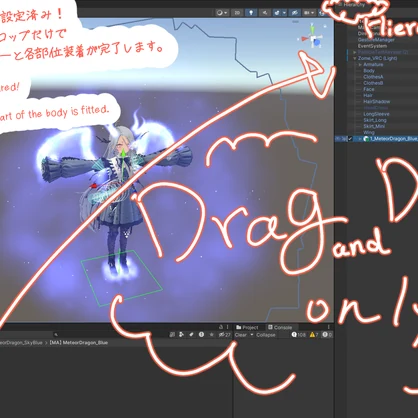
Task: Open the Console panel three-dot menu
Action: point(328,327)
